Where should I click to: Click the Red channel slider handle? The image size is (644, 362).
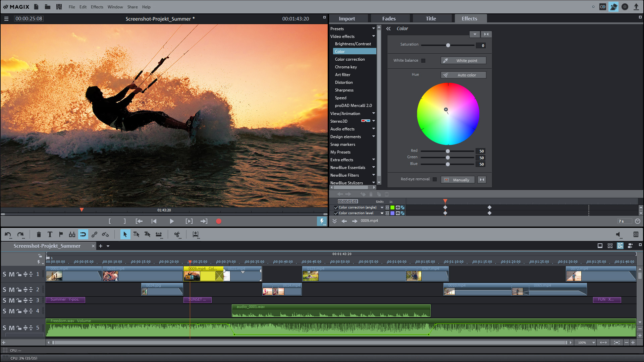(x=447, y=151)
